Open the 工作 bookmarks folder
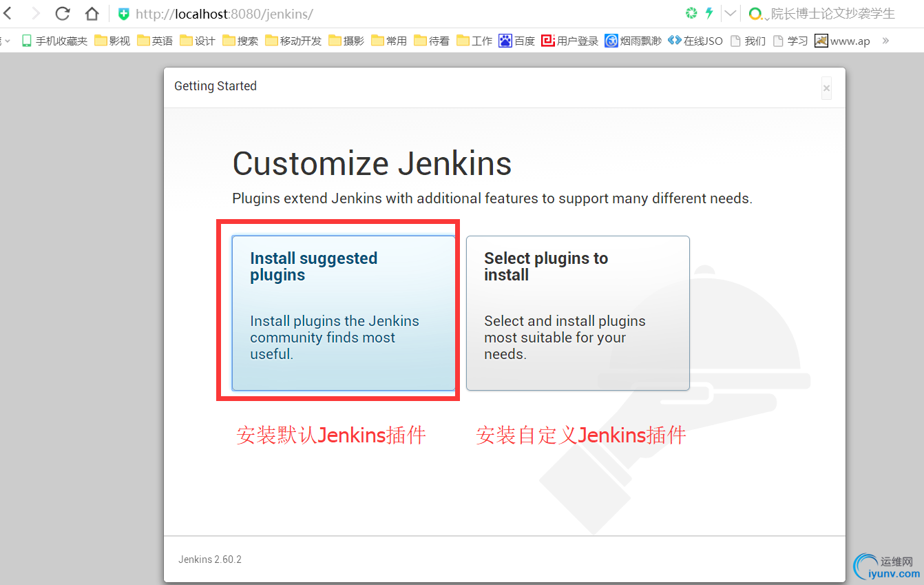The height and width of the screenshot is (585, 924). pyautogui.click(x=474, y=41)
